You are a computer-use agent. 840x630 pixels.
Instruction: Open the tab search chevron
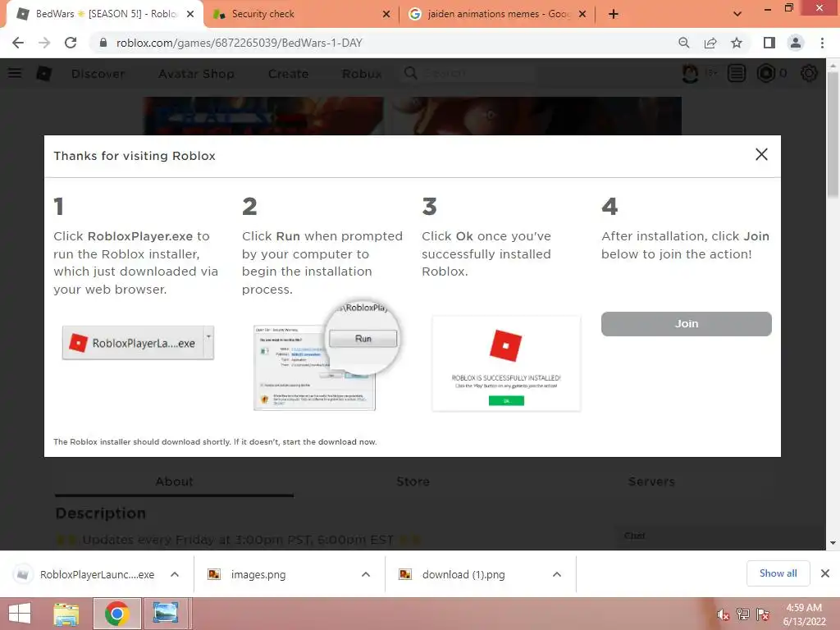tap(737, 14)
